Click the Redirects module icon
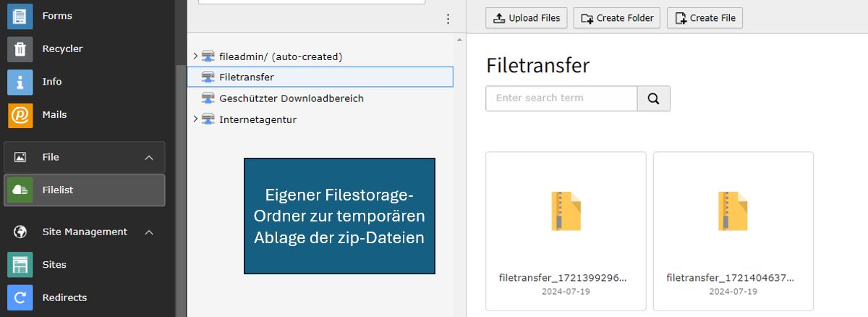This screenshot has height=317, width=868. click(20, 297)
